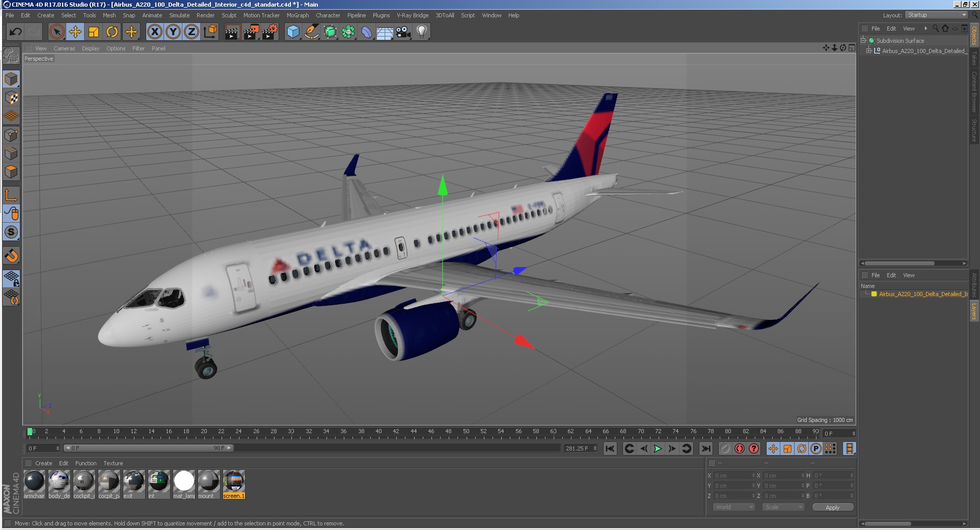This screenshot has width=980, height=530.
Task: Click Render View clapperboard icon
Action: (x=232, y=32)
